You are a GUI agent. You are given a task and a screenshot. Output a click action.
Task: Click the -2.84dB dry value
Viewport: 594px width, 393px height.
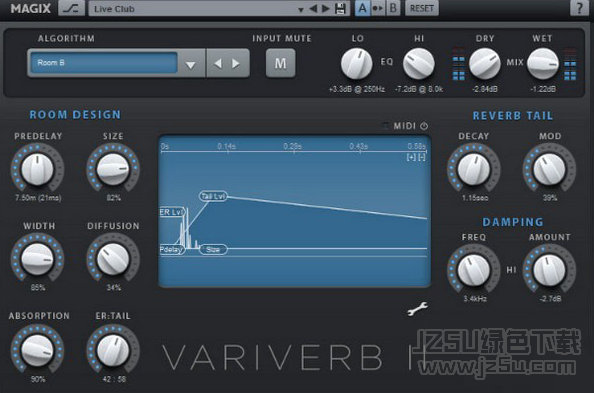pos(485,89)
